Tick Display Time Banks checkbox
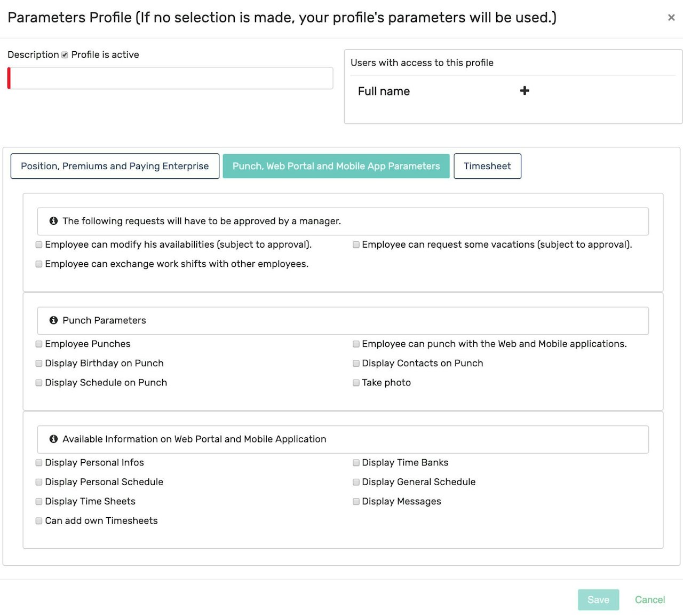This screenshot has height=616, width=683. [356, 463]
